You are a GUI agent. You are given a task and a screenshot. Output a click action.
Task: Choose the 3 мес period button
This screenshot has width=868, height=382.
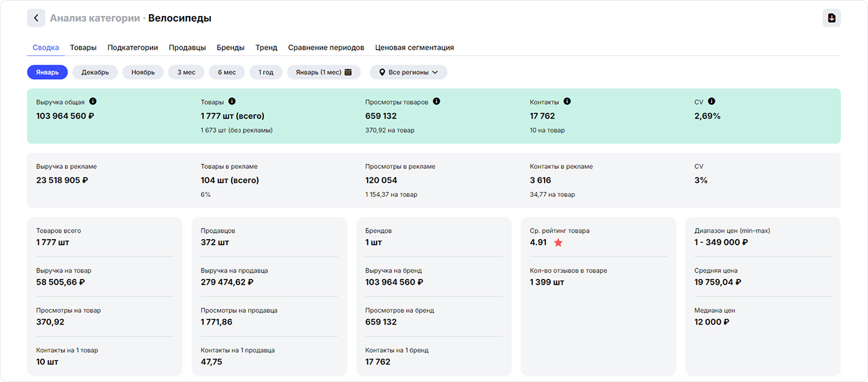tap(186, 72)
